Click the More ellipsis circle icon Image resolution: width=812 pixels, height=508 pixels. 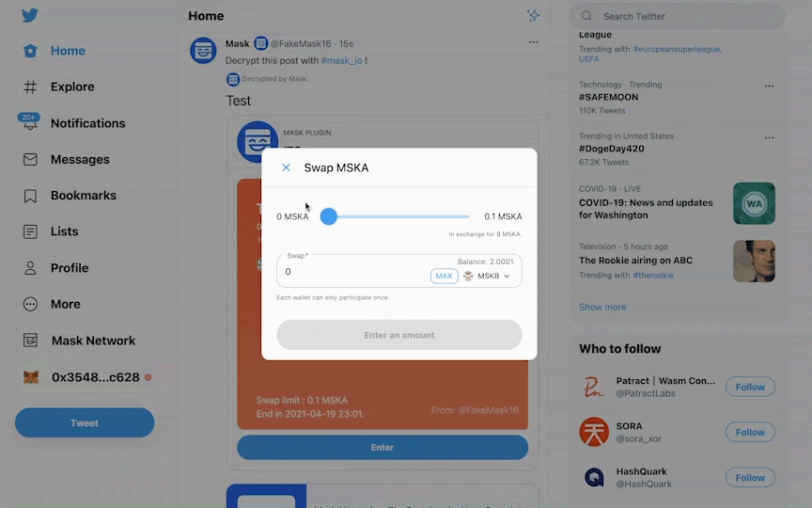coord(30,304)
